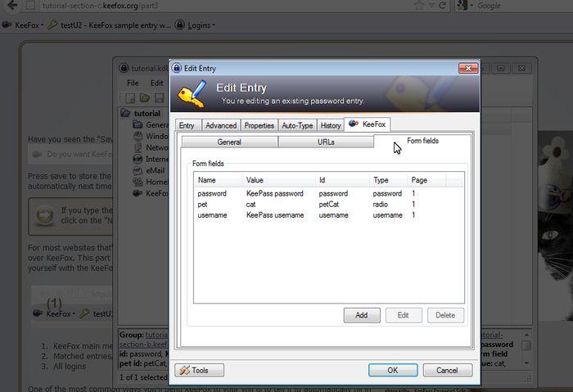
Task: Click the Add form field button
Action: click(x=362, y=315)
